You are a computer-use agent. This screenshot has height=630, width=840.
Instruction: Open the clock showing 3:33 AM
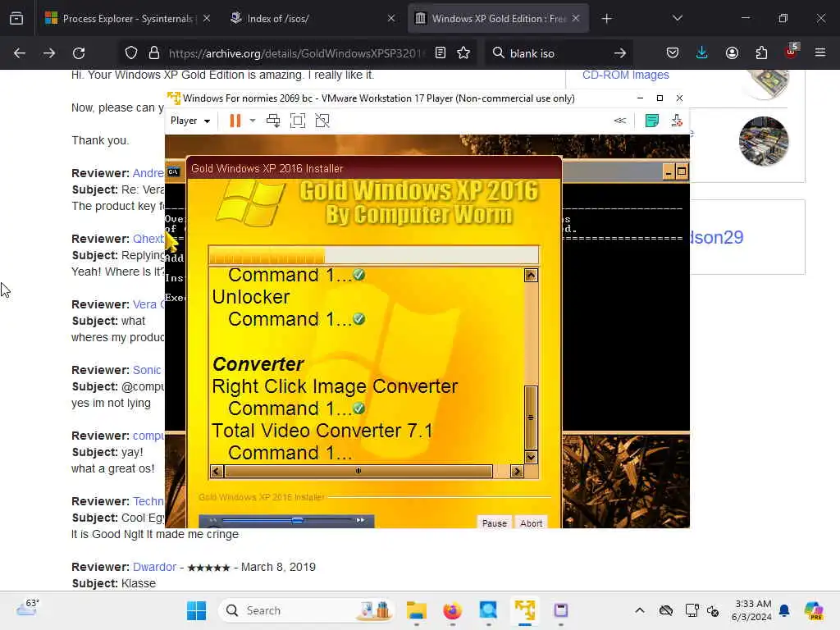click(x=752, y=610)
